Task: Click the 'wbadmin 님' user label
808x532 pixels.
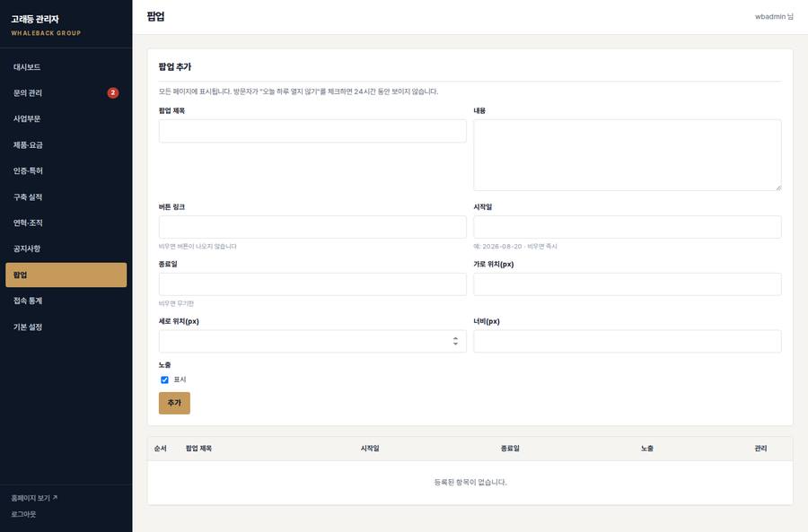Action: (x=774, y=16)
